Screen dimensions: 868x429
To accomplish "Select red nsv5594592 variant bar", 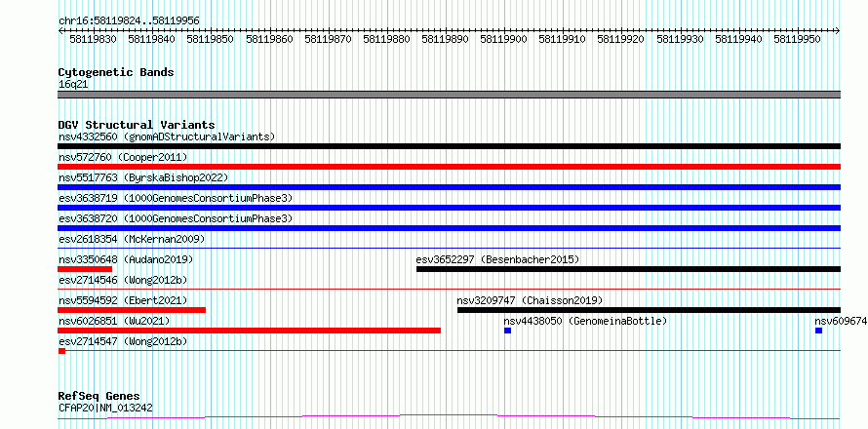I will (x=132, y=310).
